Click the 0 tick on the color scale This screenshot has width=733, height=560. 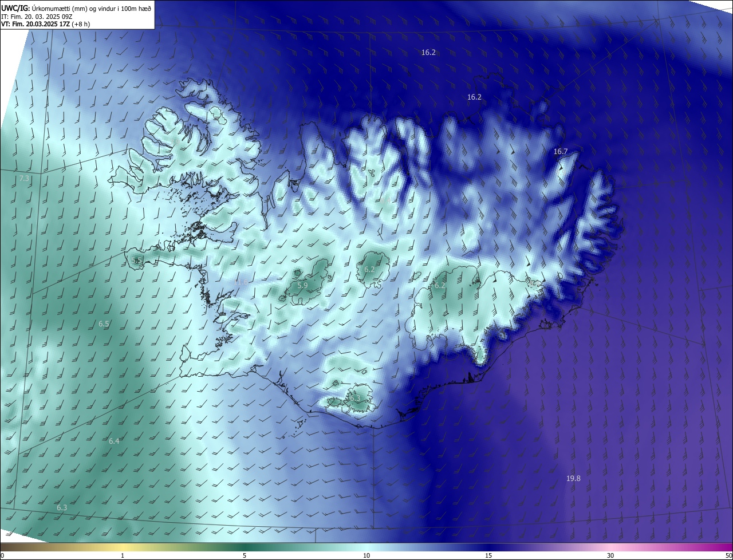tap(2, 556)
